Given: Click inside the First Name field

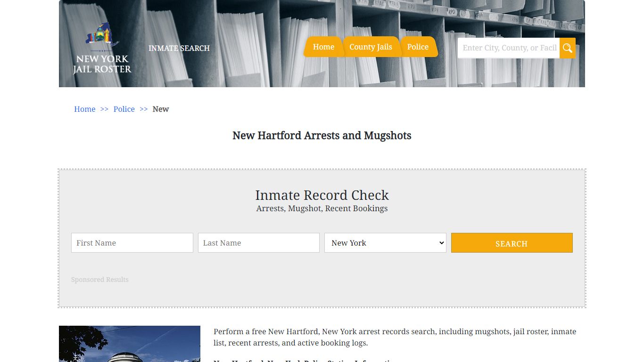Looking at the screenshot, I should point(132,243).
